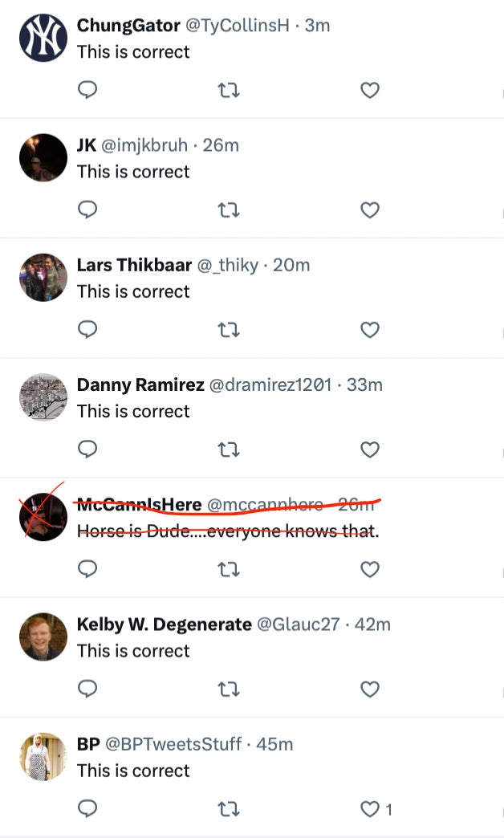Reply to Danny Ramirez's tweet
504x838 pixels.
click(x=87, y=450)
